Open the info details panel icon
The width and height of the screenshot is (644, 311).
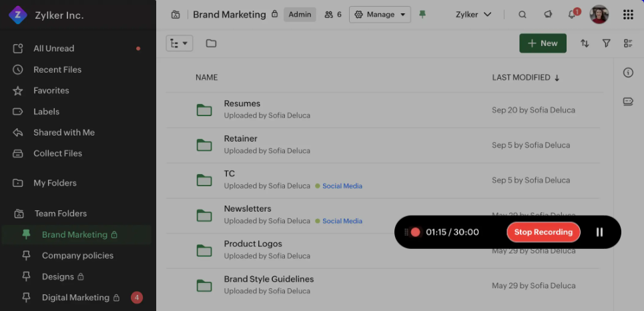628,73
